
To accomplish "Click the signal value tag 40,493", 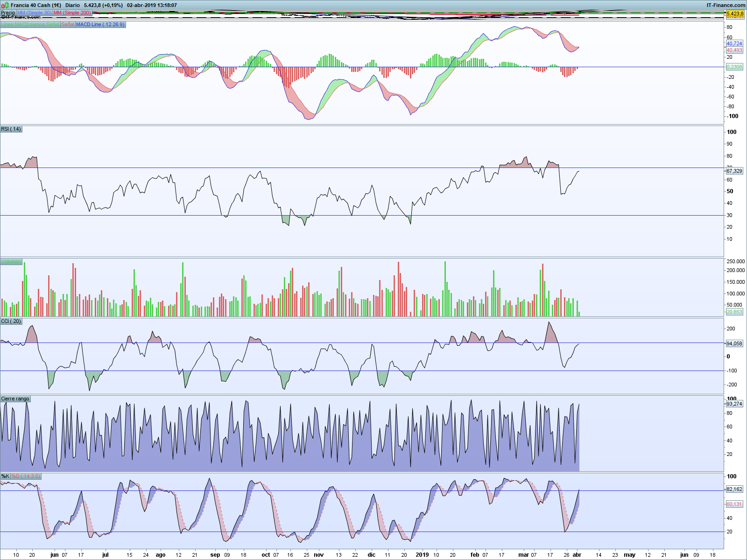I will point(734,50).
